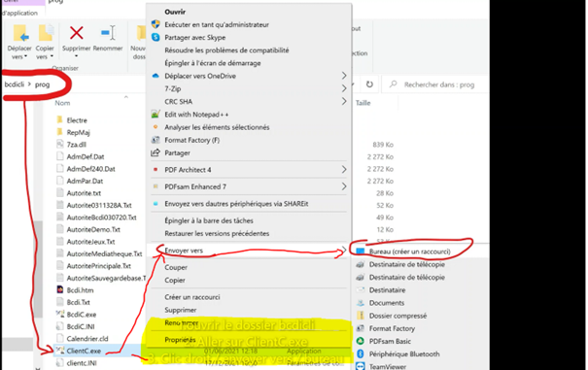This screenshot has width=588, height=370.
Task: Click the Copier vers dropdown arrow
Action: pyautogui.click(x=52, y=56)
